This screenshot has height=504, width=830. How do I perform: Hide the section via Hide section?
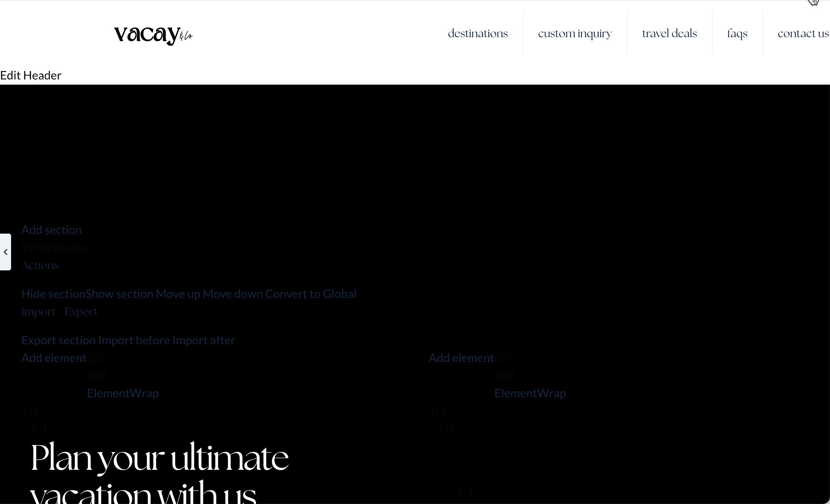[x=53, y=294]
